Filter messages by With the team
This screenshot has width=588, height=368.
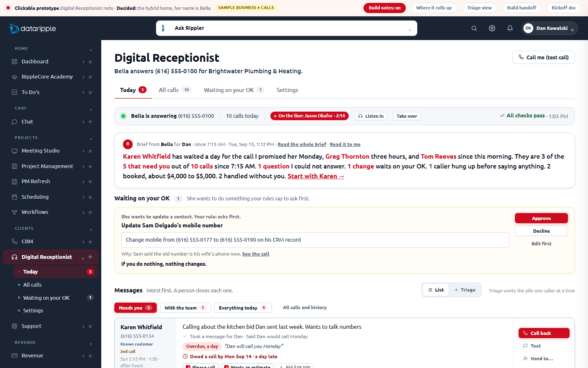(x=185, y=308)
